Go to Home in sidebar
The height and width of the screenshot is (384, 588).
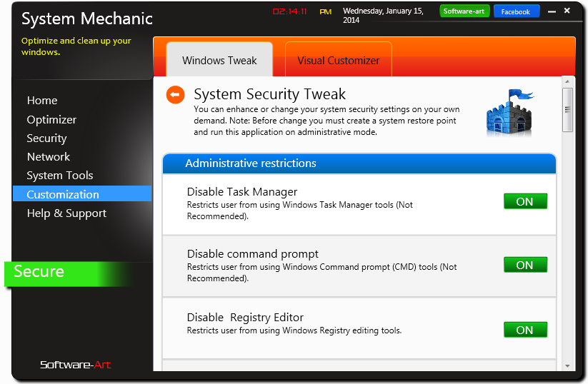(x=42, y=101)
